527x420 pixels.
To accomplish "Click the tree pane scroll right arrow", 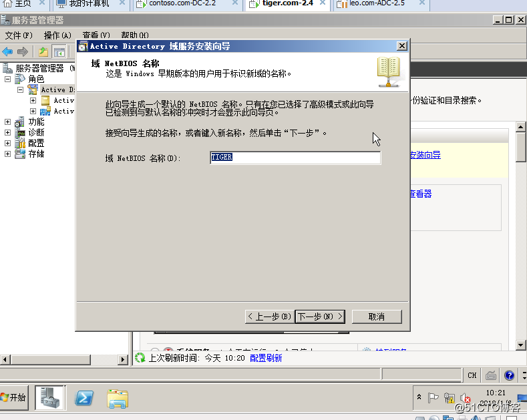I will 123,359.
